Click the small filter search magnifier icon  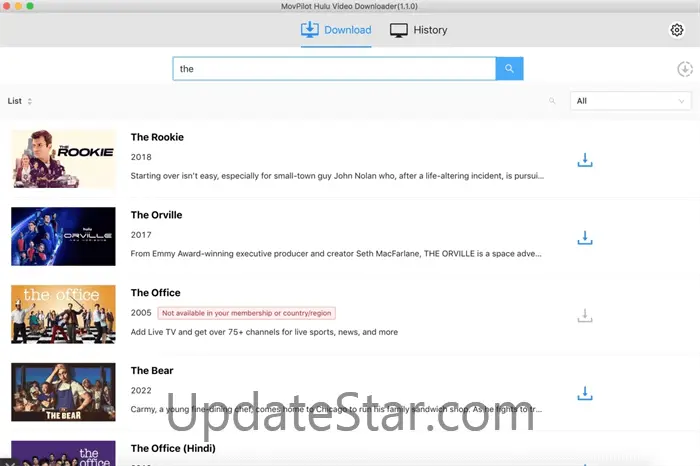click(x=552, y=101)
